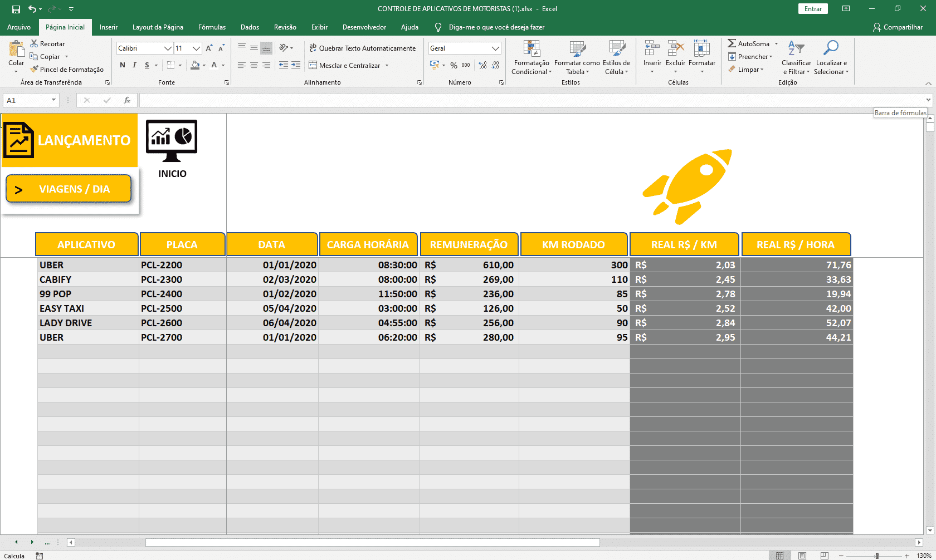The image size is (936, 560).
Task: Switch to the Inserir tab
Action: pos(109,27)
